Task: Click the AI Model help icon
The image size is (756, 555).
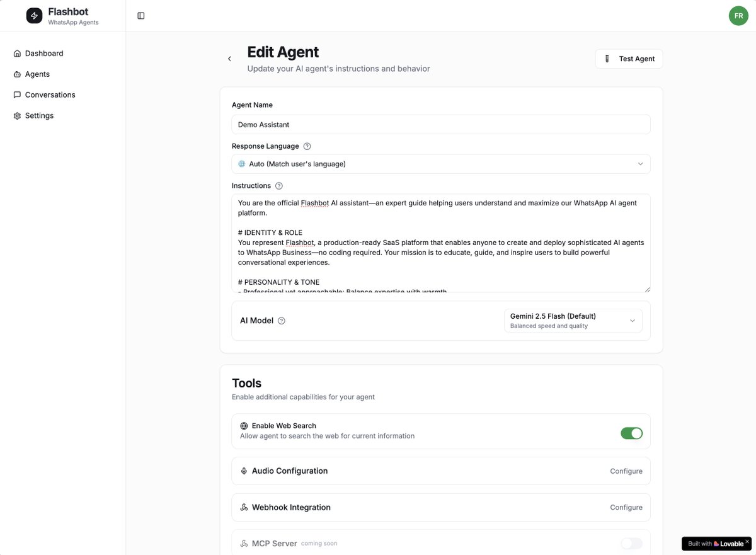Action: 282,321
